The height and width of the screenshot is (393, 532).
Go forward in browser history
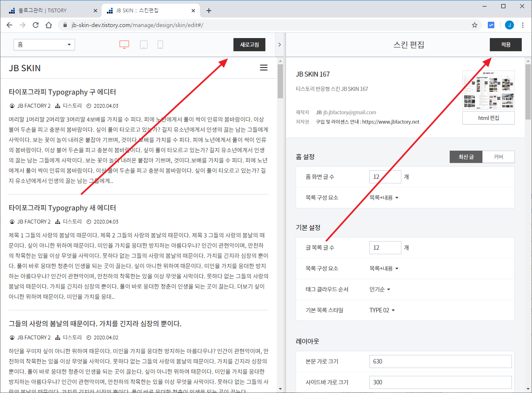click(x=23, y=25)
